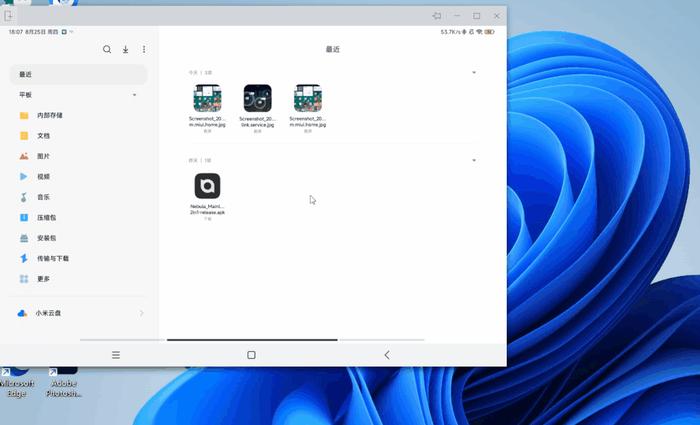This screenshot has width=700, height=425.
Task: Minimize the mirrored tablet window
Action: 457,16
